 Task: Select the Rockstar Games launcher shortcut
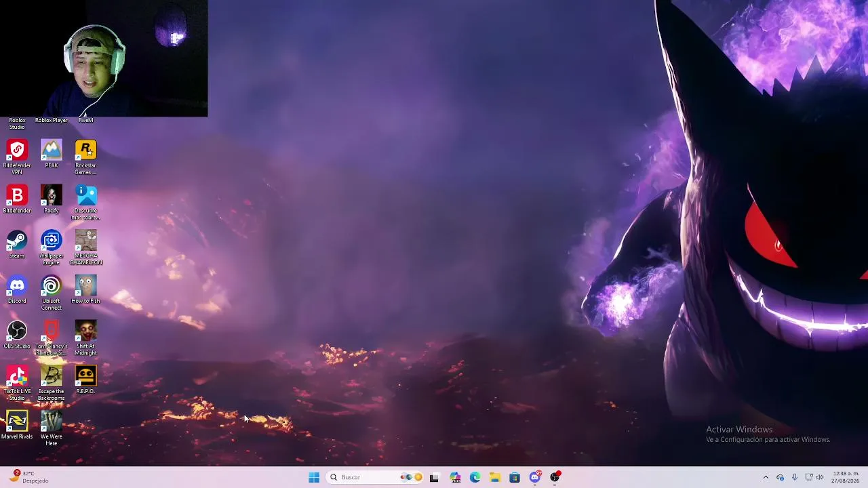click(x=85, y=157)
